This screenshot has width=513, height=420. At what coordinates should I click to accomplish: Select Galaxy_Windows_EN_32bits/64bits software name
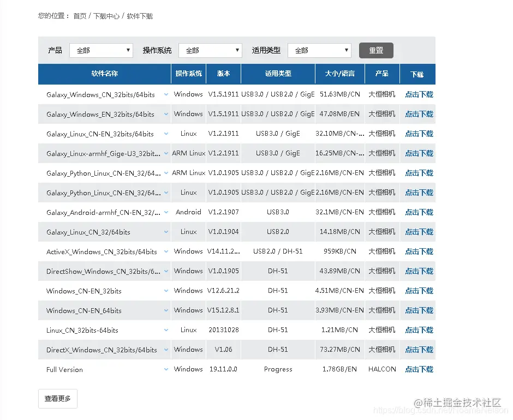(x=100, y=115)
